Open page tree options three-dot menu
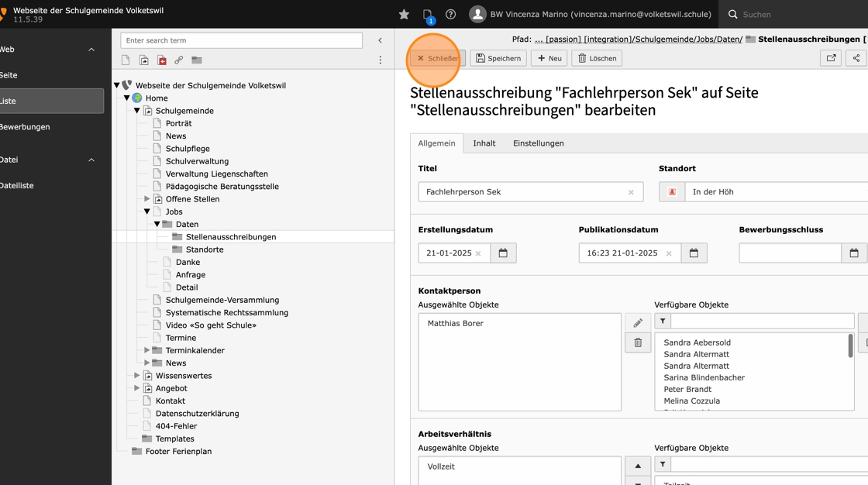This screenshot has width=868, height=485. [x=381, y=60]
